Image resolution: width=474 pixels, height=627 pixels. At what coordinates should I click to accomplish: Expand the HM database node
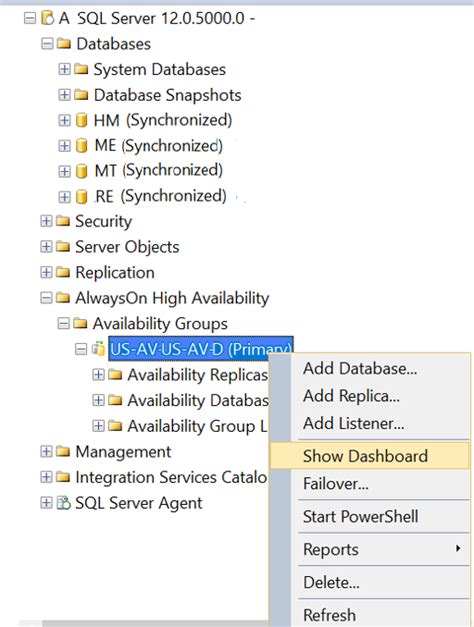click(64, 120)
